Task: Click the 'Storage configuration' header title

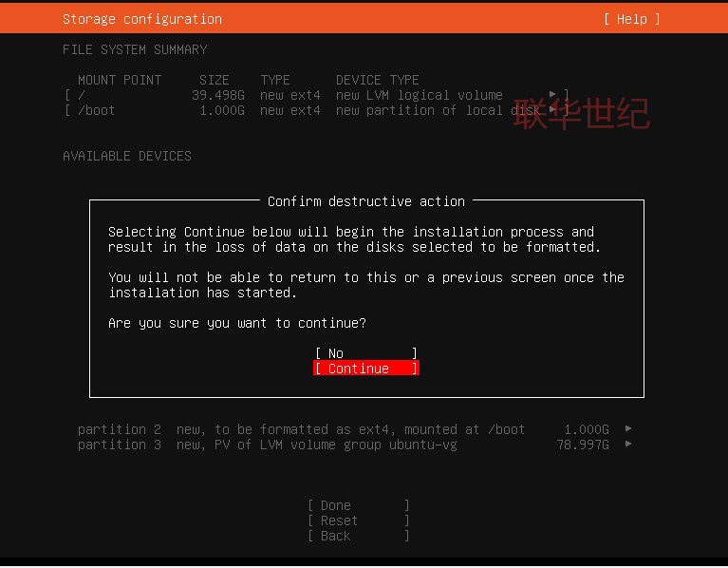Action: pos(142,19)
